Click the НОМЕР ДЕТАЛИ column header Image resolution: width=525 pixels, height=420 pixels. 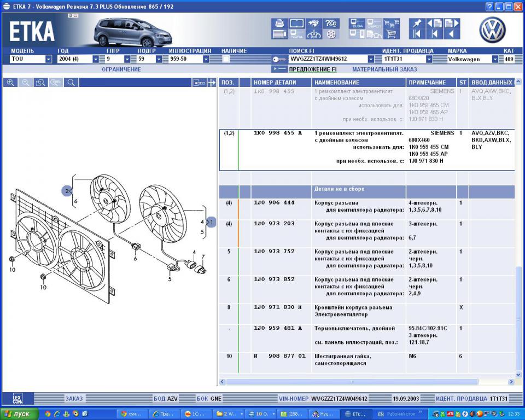click(x=281, y=83)
